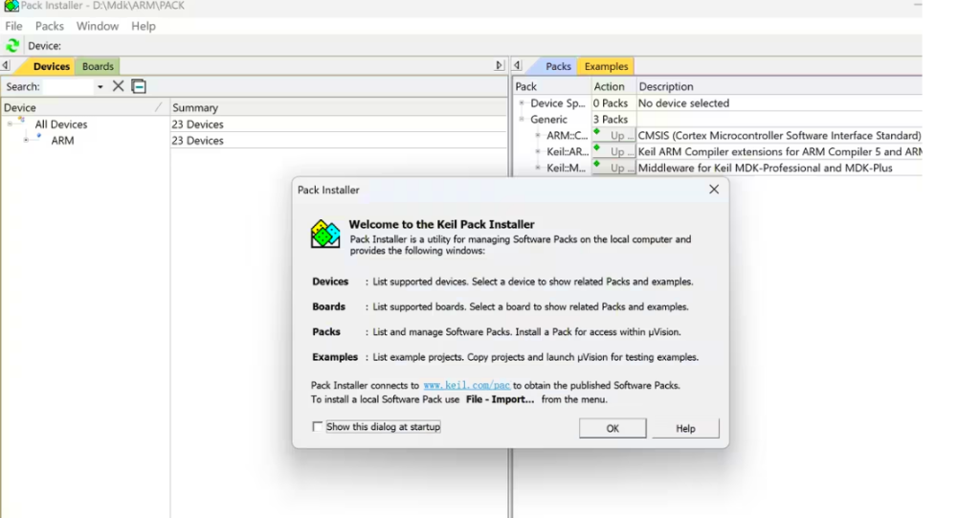Click the Keil Pack Installer logo in dialog

click(325, 234)
